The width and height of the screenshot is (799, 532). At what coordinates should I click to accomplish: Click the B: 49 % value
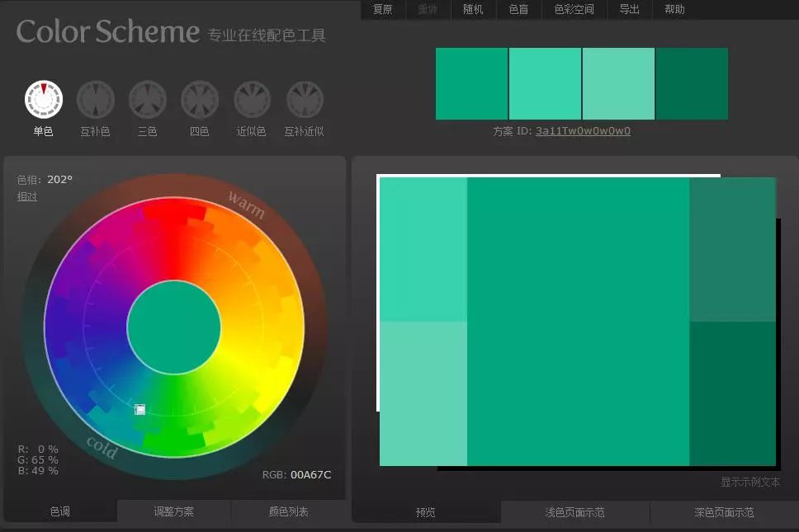(38, 470)
